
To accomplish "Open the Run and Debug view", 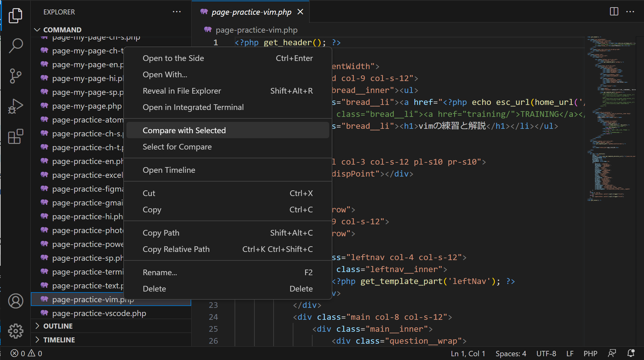I will (15, 106).
